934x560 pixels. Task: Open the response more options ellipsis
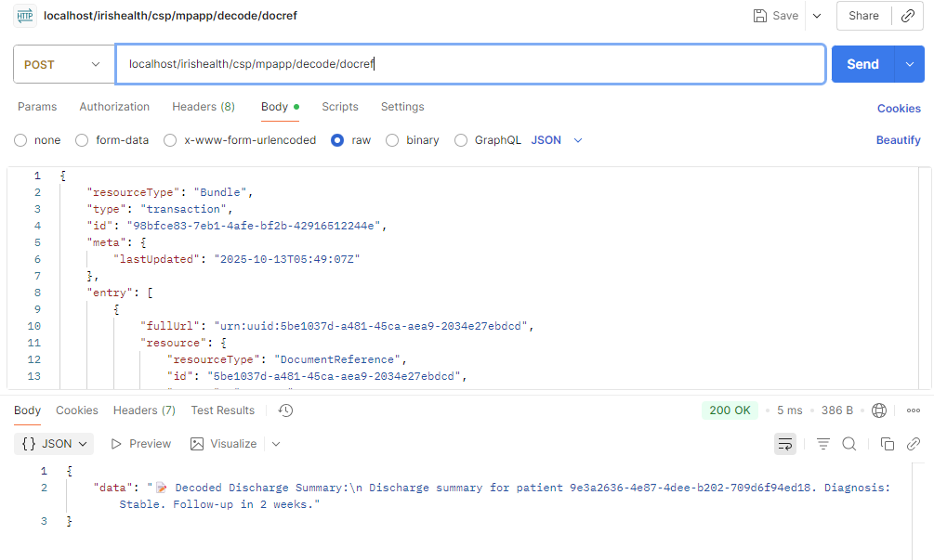click(x=914, y=410)
